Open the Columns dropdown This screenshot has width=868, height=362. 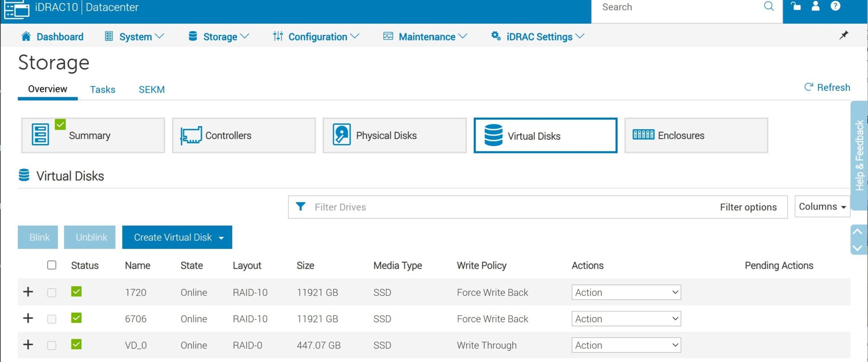coord(822,207)
